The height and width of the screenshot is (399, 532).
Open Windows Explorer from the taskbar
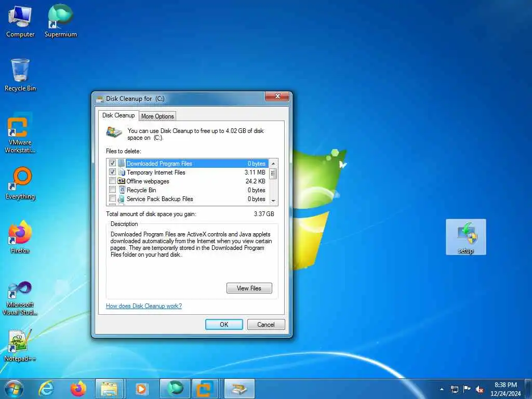point(109,389)
